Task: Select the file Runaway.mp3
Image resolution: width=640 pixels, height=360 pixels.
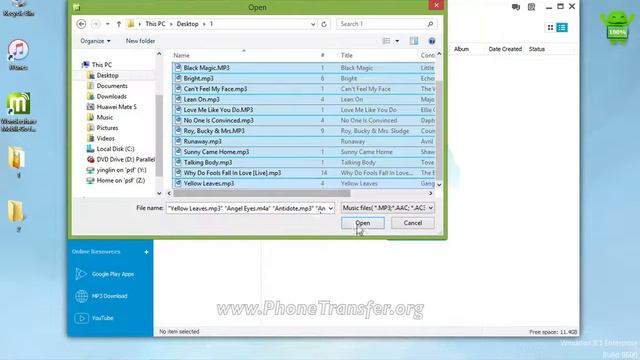Action: coord(304,141)
